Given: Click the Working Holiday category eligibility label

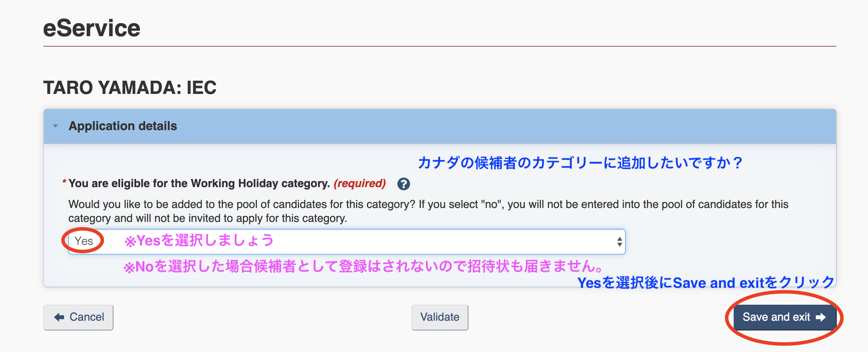Looking at the screenshot, I should point(199,183).
